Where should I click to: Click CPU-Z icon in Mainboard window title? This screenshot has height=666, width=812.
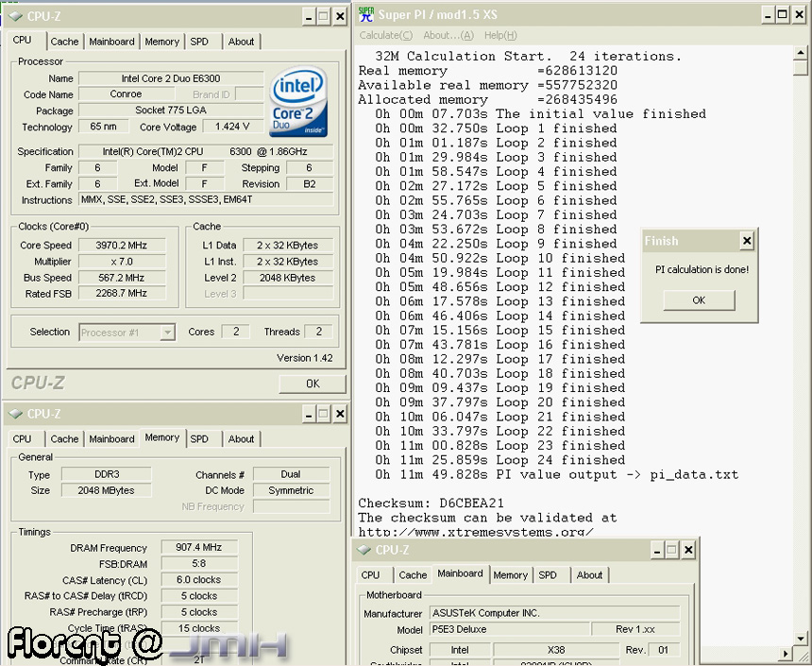click(364, 550)
